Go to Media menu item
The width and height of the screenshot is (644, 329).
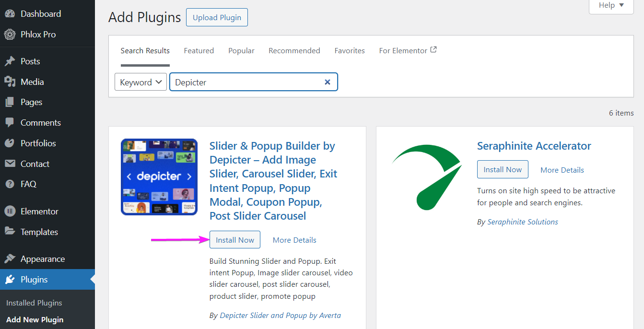(47, 82)
